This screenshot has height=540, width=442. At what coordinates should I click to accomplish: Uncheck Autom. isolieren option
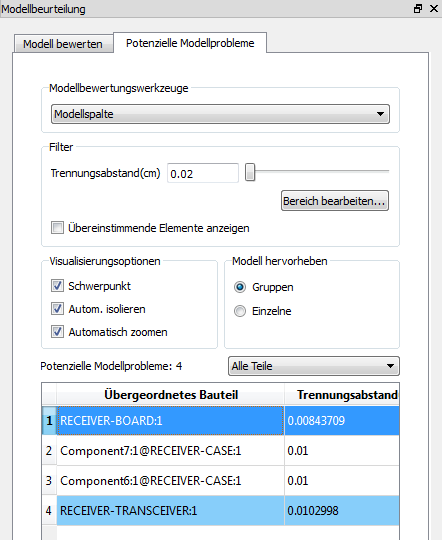coord(57,309)
